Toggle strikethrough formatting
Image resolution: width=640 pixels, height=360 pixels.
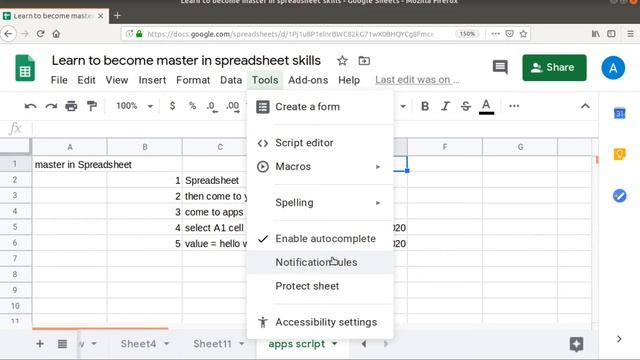click(465, 106)
